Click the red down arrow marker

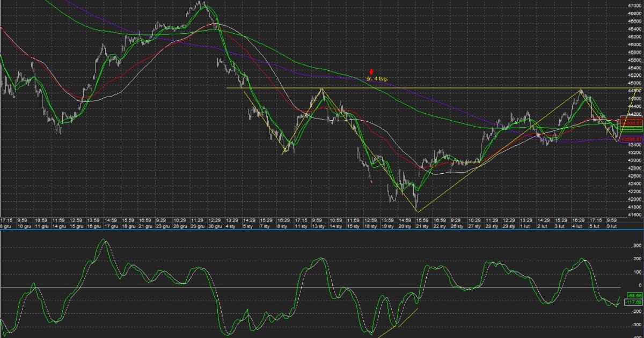coord(371,72)
